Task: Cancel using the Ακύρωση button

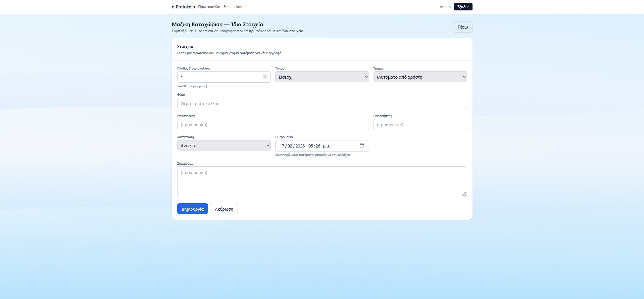Action: (224, 209)
